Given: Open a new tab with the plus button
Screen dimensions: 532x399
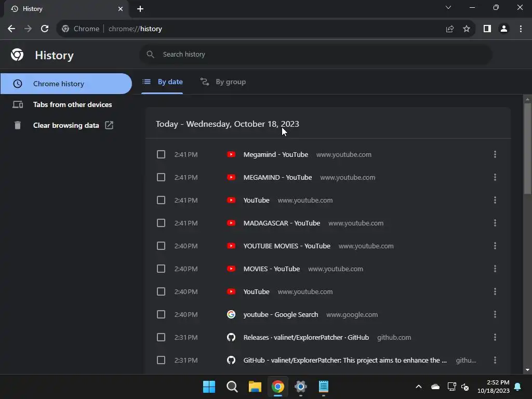Looking at the screenshot, I should (140, 9).
